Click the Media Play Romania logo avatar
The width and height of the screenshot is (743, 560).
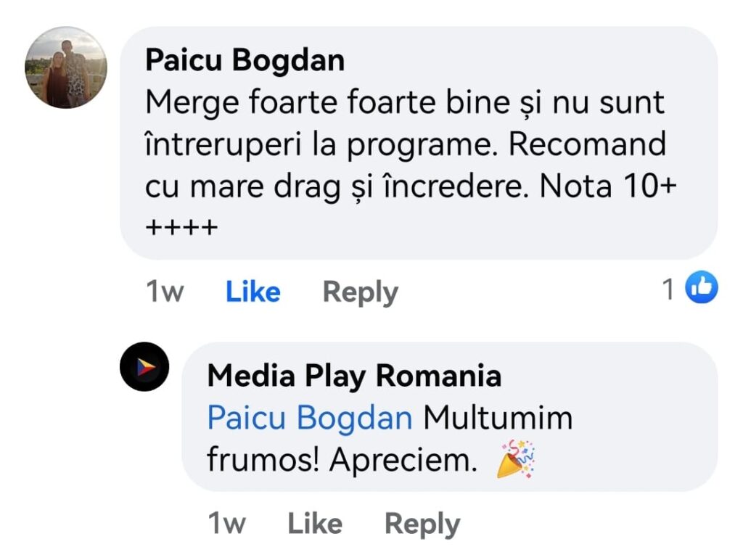[x=144, y=367]
